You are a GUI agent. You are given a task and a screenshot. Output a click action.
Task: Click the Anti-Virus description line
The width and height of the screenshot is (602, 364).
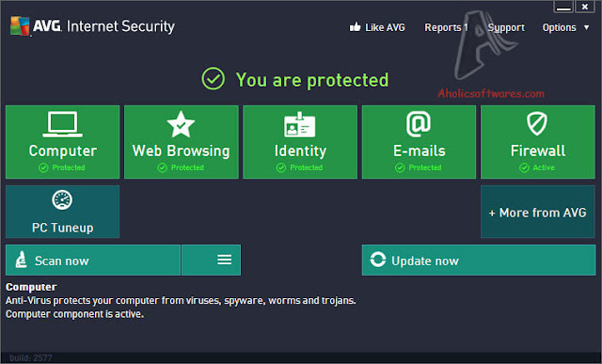click(181, 300)
